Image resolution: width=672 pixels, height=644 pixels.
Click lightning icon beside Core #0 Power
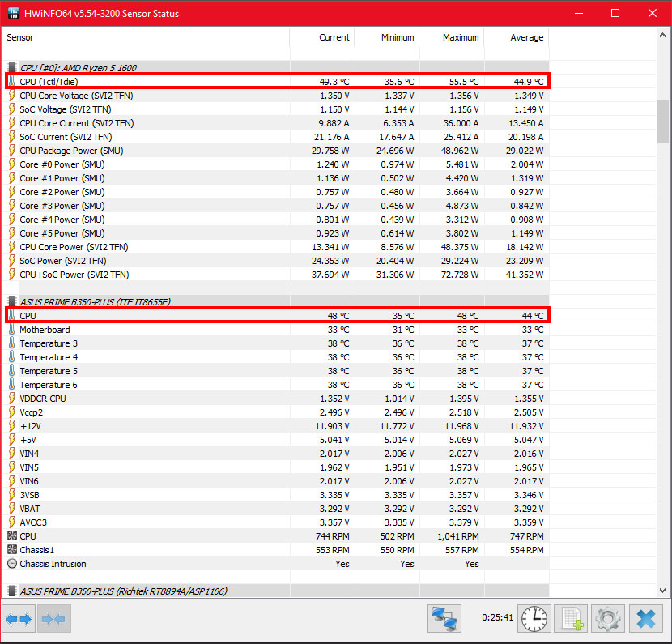(12, 164)
